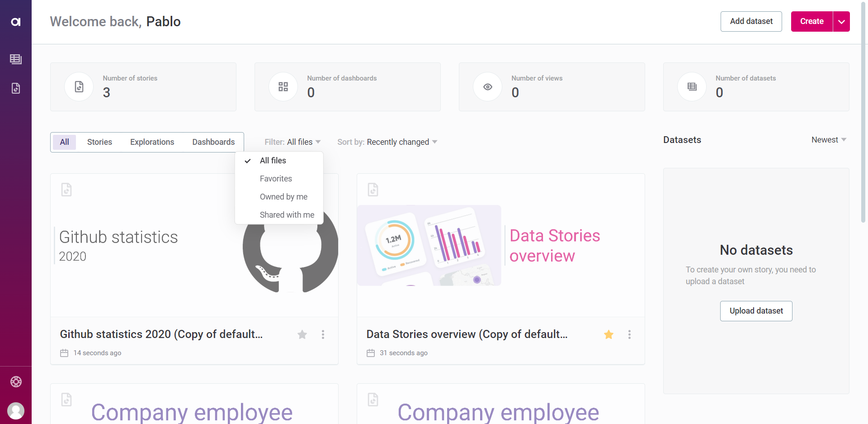Switch to the Explorations tab
Screen dimensions: 868x424
(x=152, y=142)
